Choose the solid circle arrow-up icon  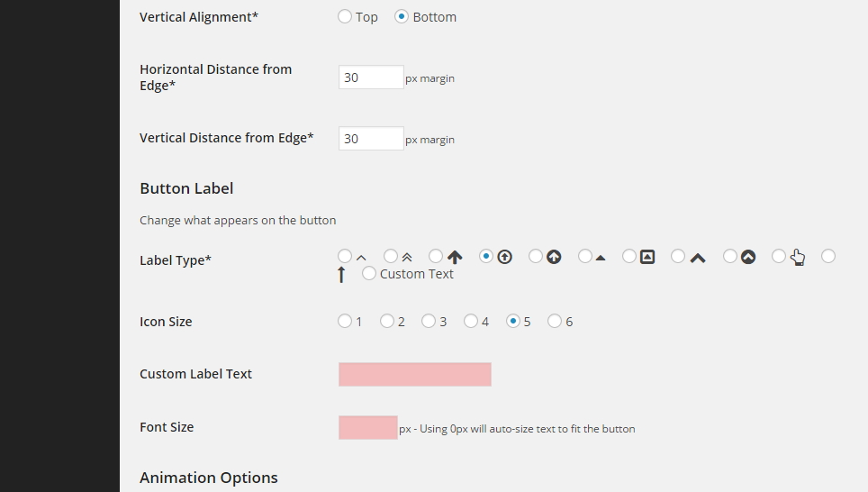click(x=536, y=256)
